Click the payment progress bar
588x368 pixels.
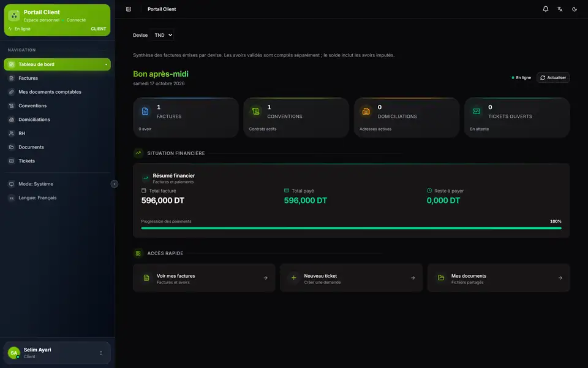pos(352,228)
